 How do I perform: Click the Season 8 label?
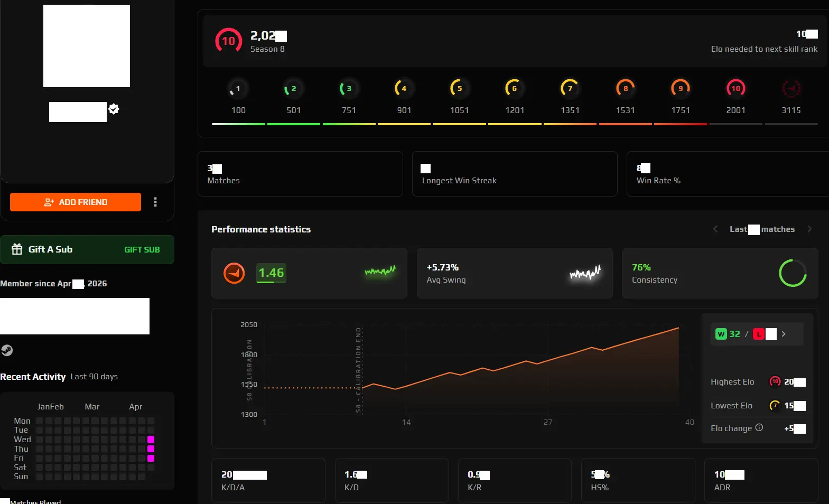tap(267, 49)
